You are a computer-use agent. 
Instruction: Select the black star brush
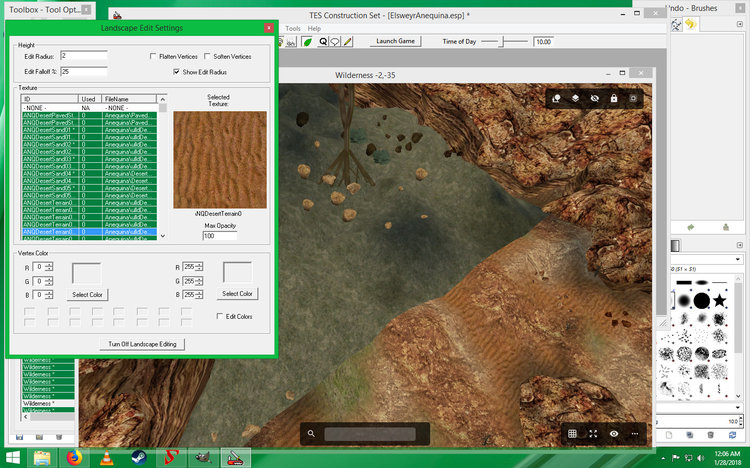pos(719,301)
